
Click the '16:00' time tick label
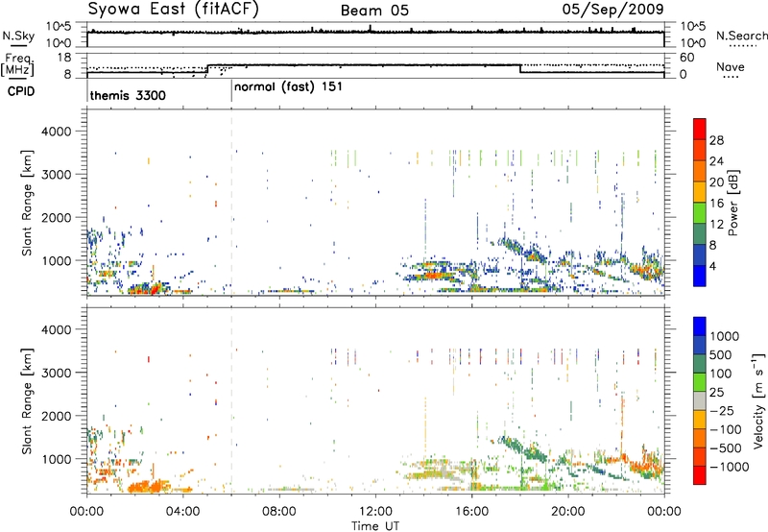point(471,512)
